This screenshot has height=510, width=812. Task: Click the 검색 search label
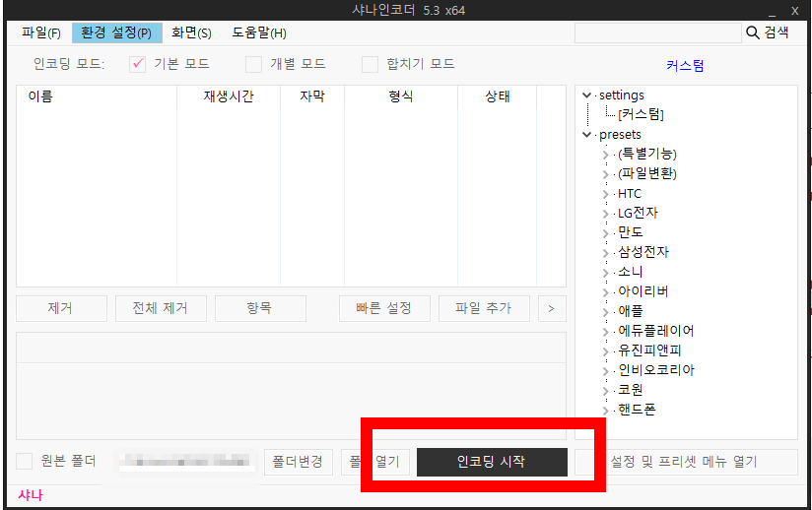pyautogui.click(x=777, y=33)
